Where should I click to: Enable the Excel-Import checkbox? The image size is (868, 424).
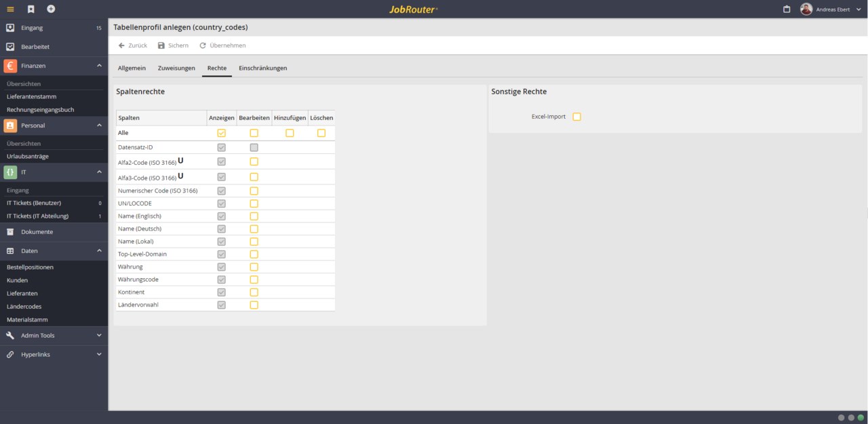point(577,117)
